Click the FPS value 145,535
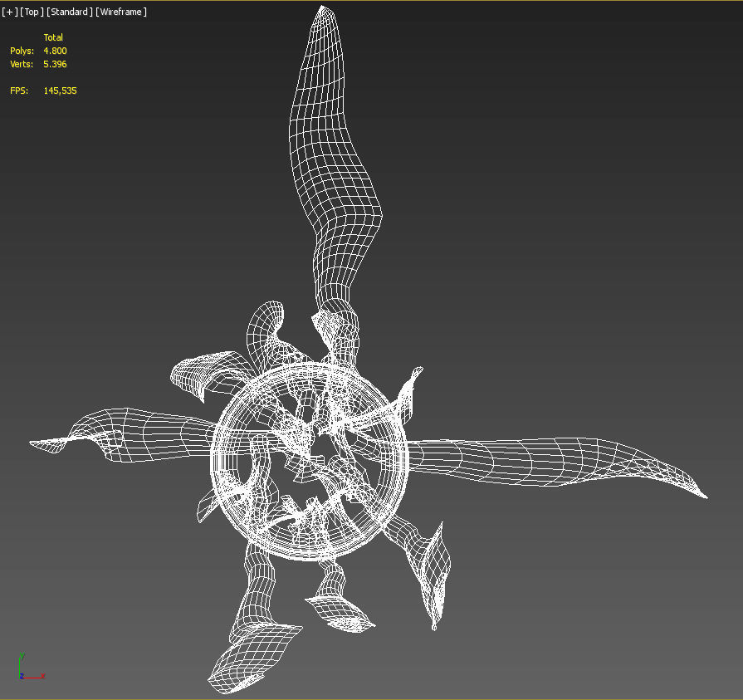 (x=60, y=91)
